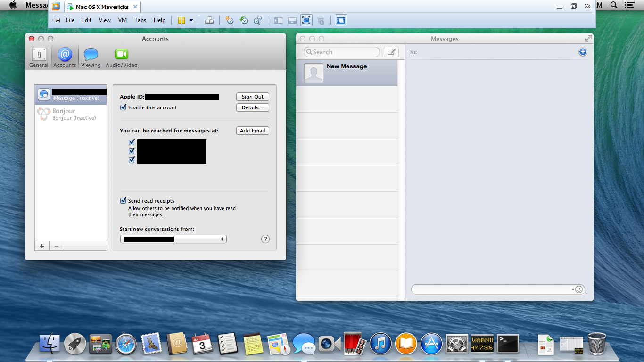Click the Sign Out button
Image resolution: width=644 pixels, height=362 pixels.
(x=253, y=97)
